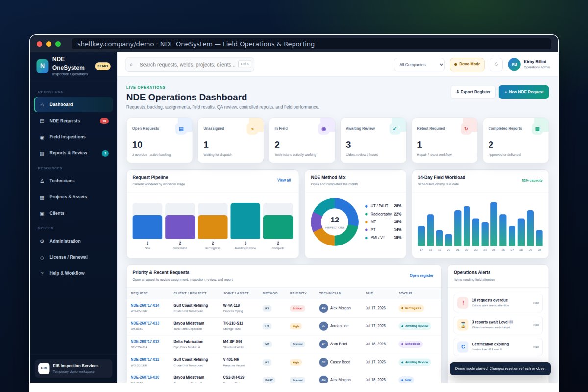Screen dimensions: 588x392
Task: Click the In Progress status badge
Action: click(x=411, y=308)
